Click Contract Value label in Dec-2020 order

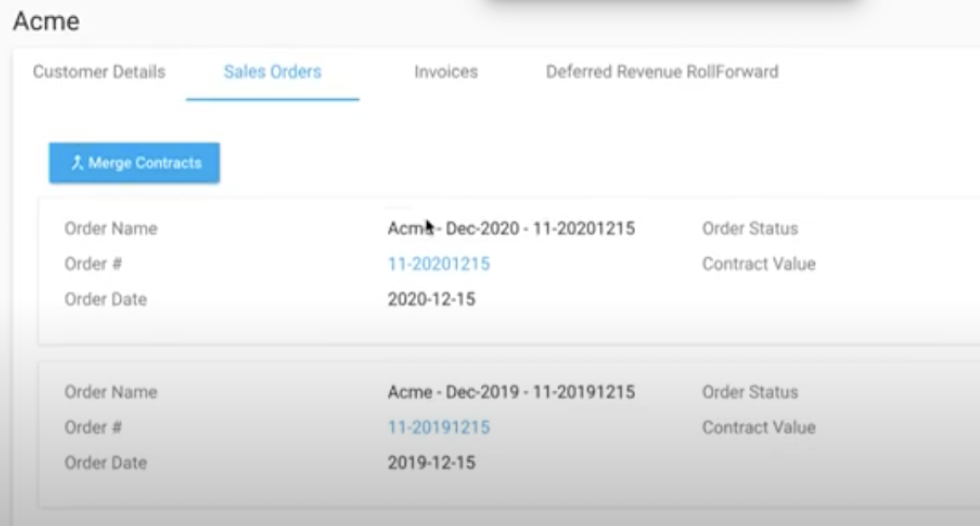(x=759, y=264)
